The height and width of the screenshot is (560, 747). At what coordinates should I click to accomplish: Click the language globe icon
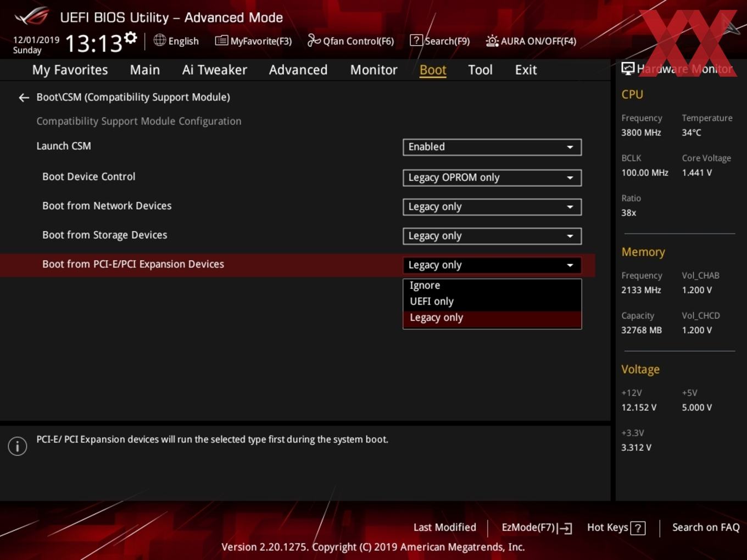coord(159,40)
